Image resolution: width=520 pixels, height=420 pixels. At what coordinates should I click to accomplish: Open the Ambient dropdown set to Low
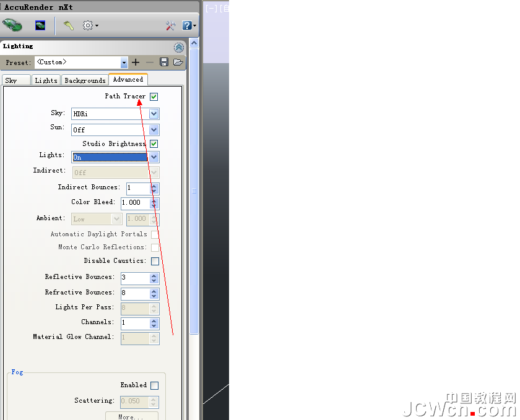point(96,219)
